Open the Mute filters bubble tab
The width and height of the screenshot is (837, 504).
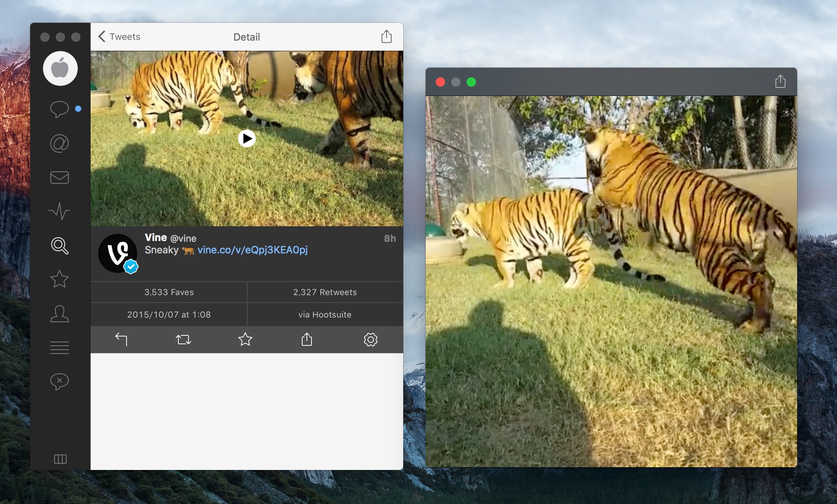coord(59,381)
